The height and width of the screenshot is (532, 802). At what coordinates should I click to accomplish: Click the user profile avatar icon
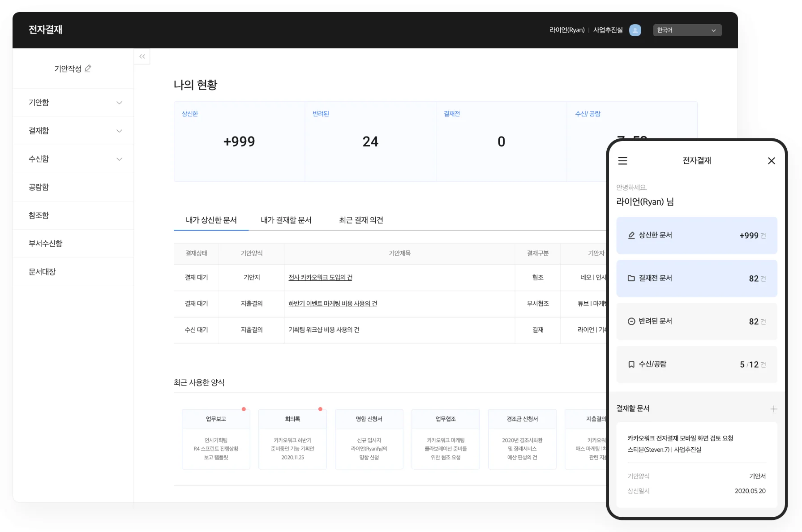click(635, 30)
